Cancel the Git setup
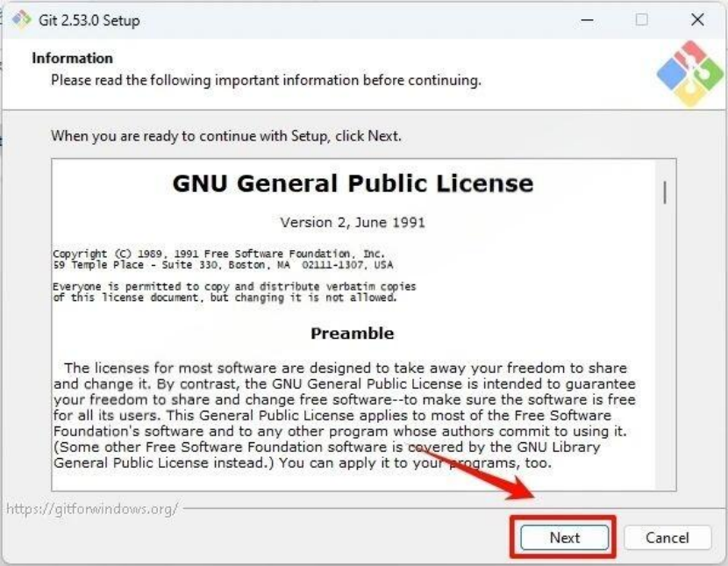Viewport: 728px width, 566px height. point(667,537)
